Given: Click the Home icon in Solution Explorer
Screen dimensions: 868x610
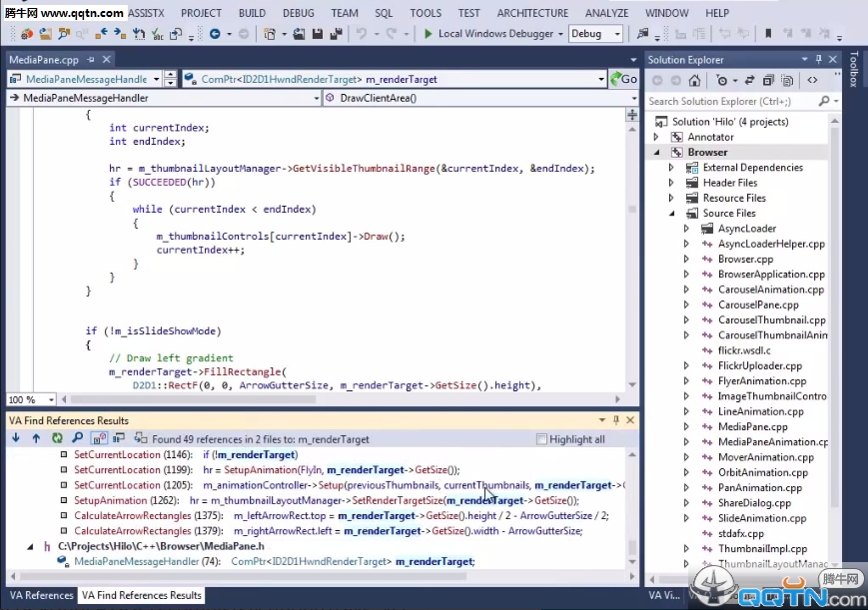Looking at the screenshot, I should coord(692,80).
